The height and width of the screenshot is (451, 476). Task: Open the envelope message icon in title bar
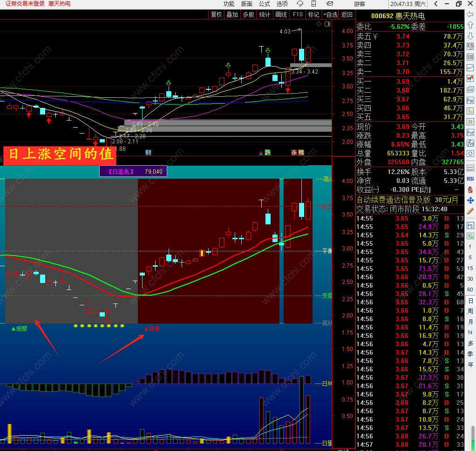point(329,4)
